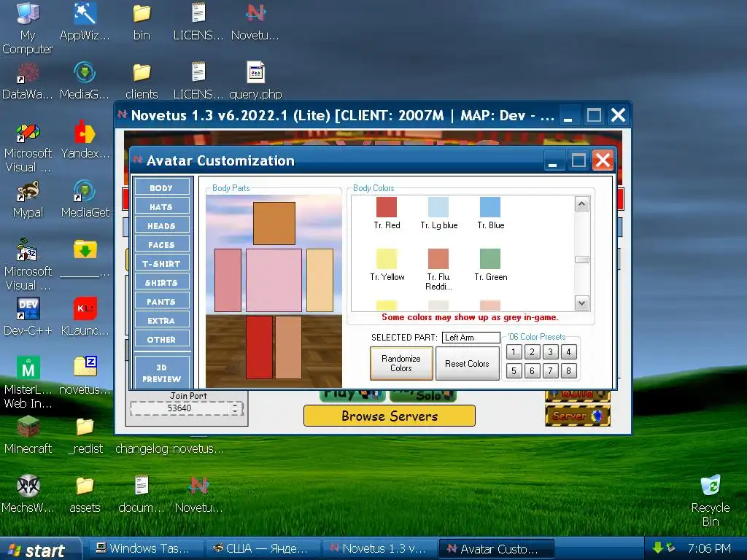Select the torso in Body Parts
This screenshot has height=560, width=747.
click(274, 280)
